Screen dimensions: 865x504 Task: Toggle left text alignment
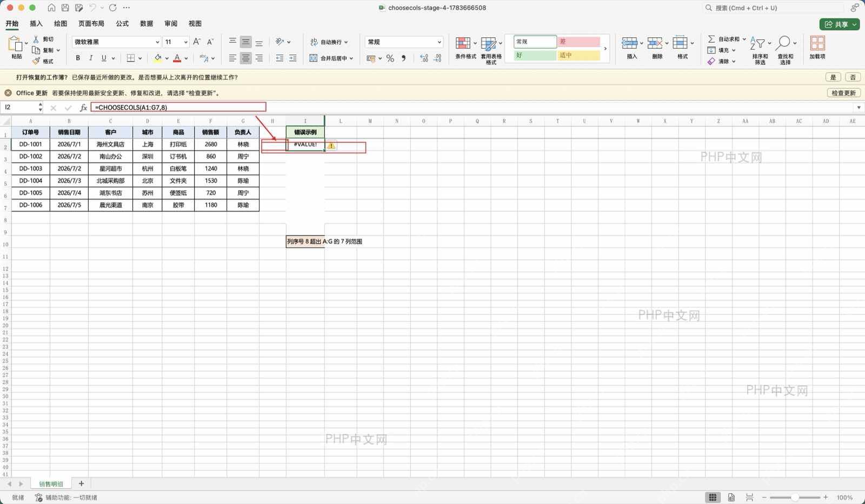(x=232, y=58)
